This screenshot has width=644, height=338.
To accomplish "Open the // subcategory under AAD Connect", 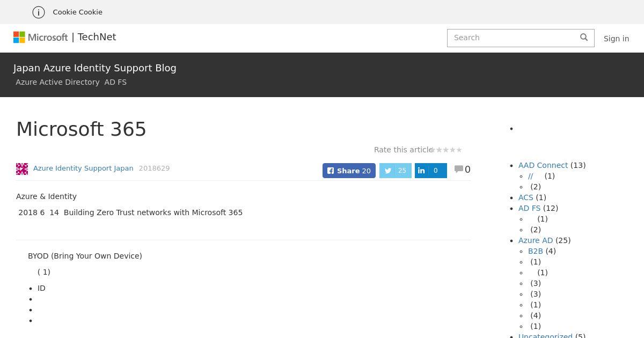I will tap(531, 176).
